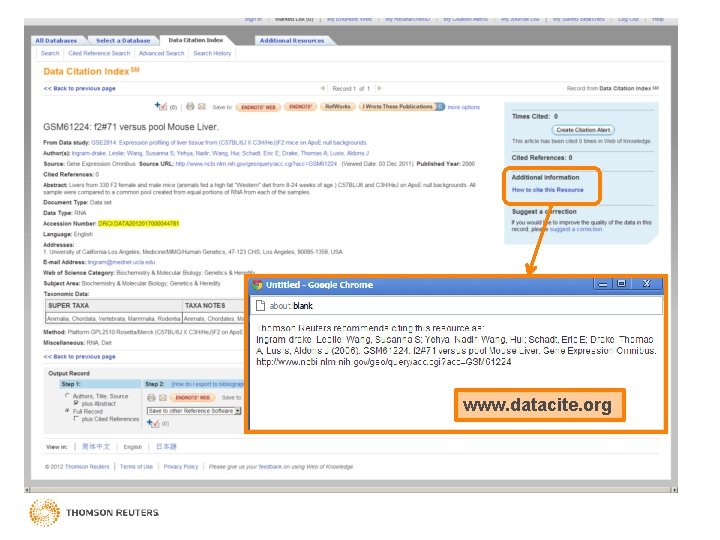Viewport: 720px width, 540px height.
Task: Click the highlighted Accession Number value
Action: tap(138, 224)
